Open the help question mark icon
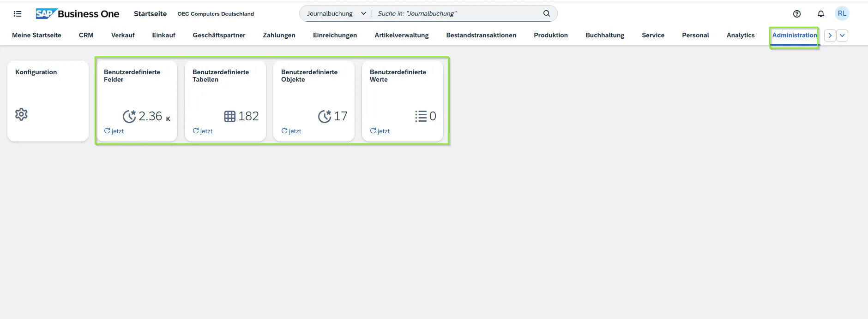Screen dimensions: 868x319 pos(797,14)
